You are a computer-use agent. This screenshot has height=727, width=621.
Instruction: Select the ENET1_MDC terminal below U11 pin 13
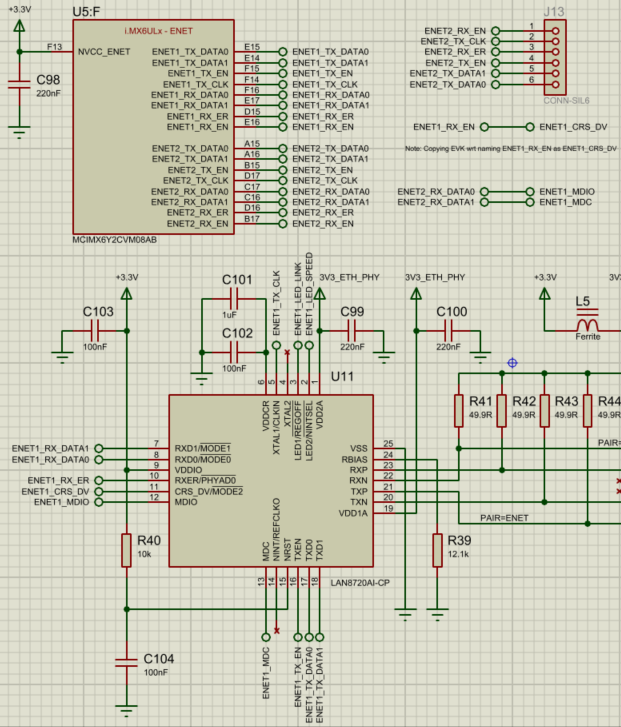coord(266,637)
